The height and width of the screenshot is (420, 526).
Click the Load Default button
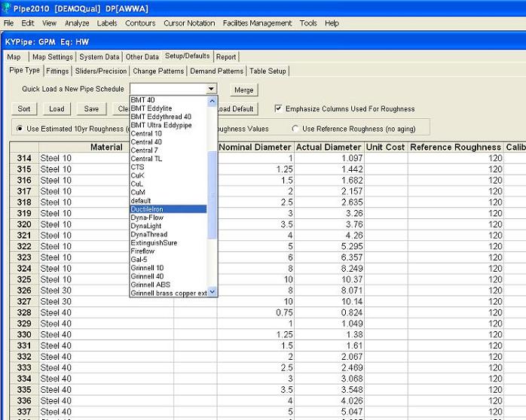click(237, 109)
